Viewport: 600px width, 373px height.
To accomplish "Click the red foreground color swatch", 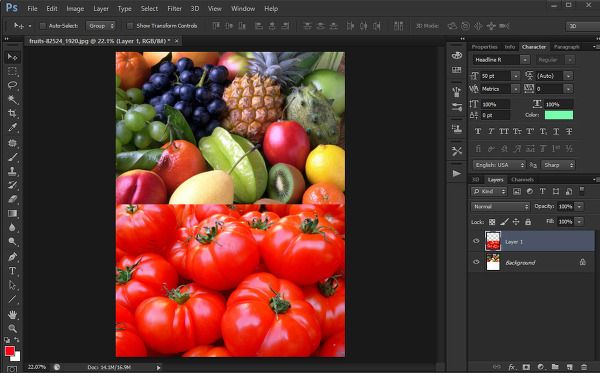I will pos(10,351).
